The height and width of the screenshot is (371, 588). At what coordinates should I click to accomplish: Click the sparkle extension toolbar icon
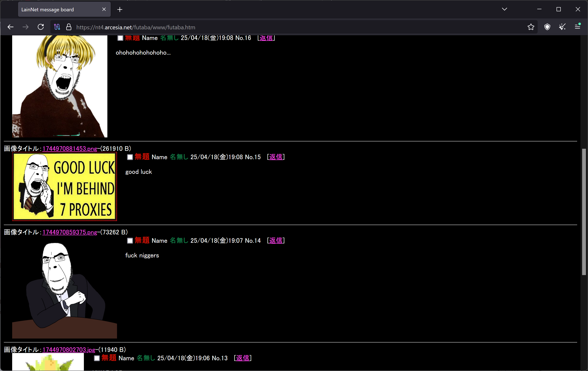(562, 27)
